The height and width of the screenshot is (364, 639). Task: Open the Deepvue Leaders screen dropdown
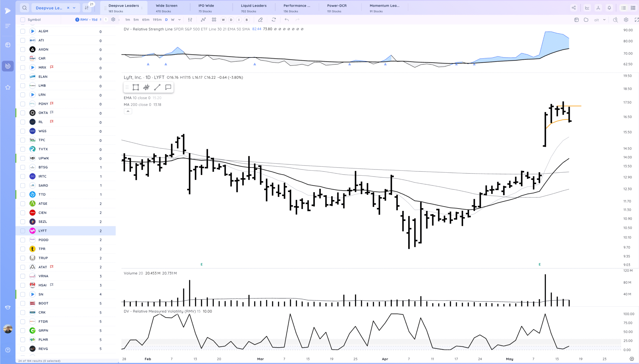tap(74, 8)
